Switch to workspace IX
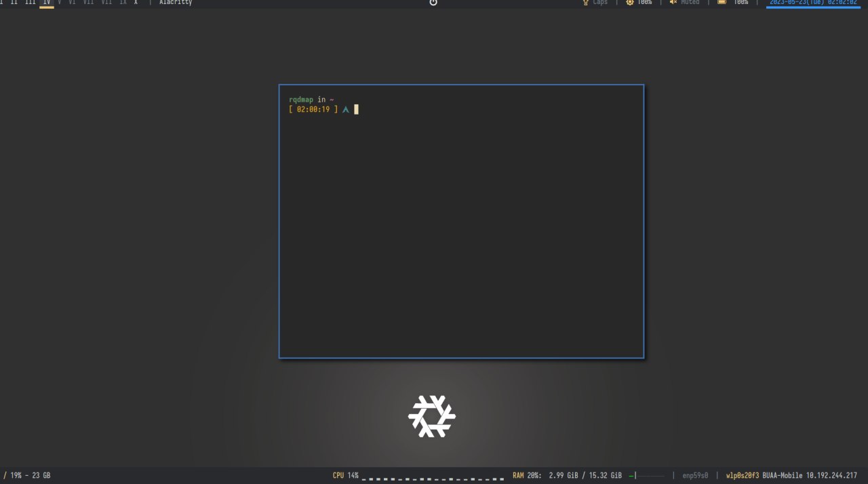This screenshot has width=868, height=484. click(x=123, y=2)
